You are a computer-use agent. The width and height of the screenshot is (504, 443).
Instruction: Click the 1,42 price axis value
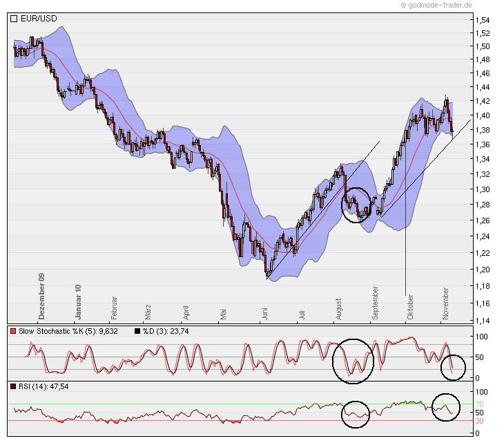483,101
